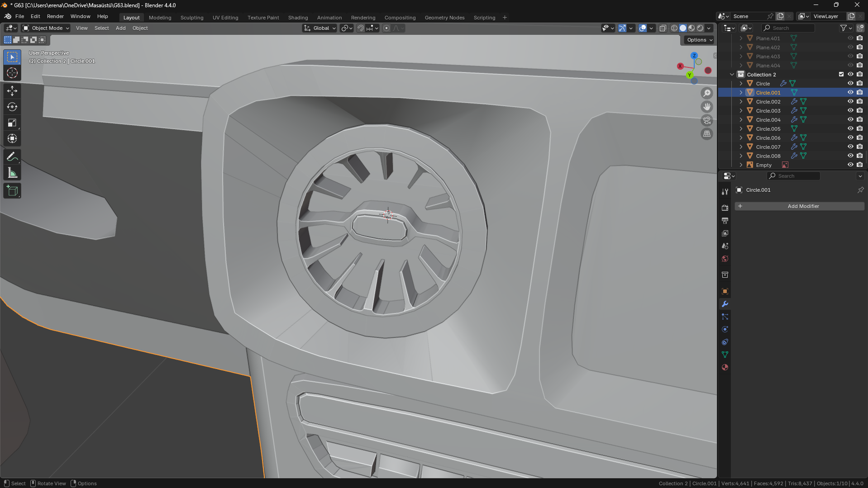The height and width of the screenshot is (488, 868).
Task: Open the Physics properties tab
Action: 725,329
